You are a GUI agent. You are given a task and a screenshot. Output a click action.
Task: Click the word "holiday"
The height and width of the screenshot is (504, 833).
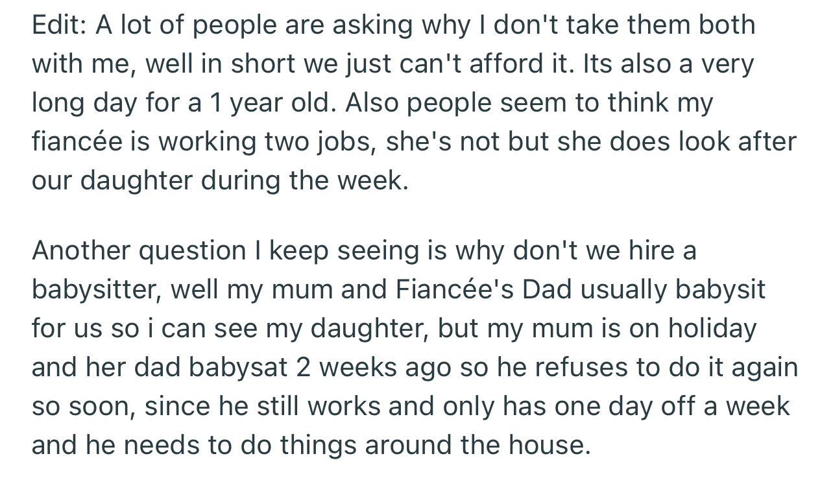click(712, 328)
